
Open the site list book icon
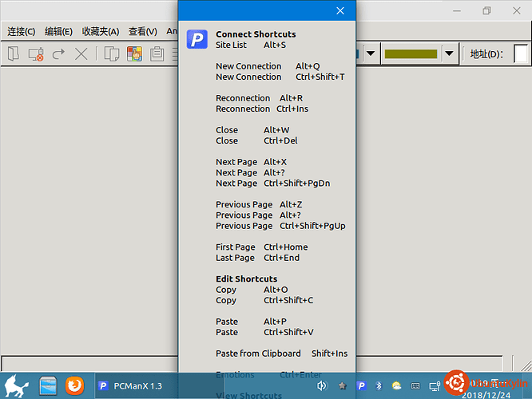pyautogui.click(x=14, y=54)
